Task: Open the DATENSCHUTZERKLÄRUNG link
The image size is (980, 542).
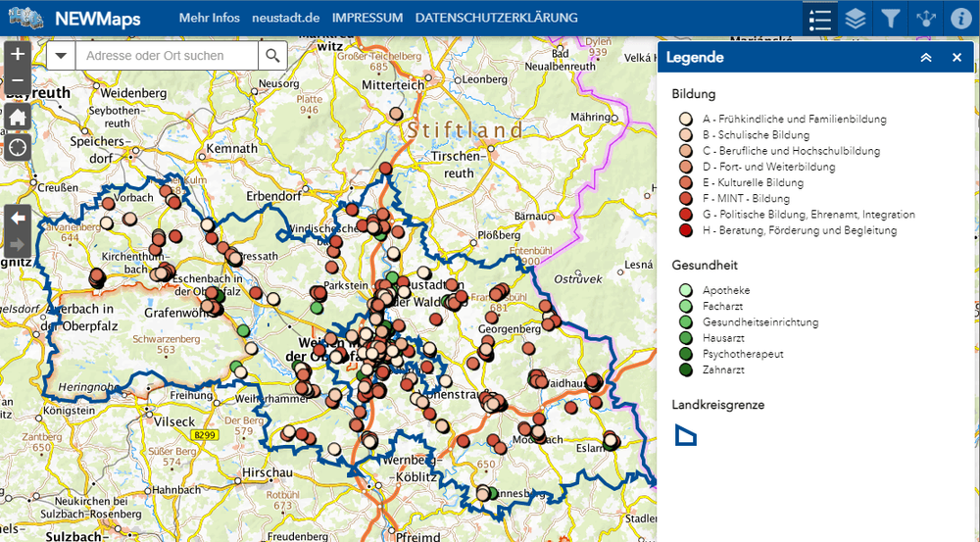Action: [x=496, y=18]
